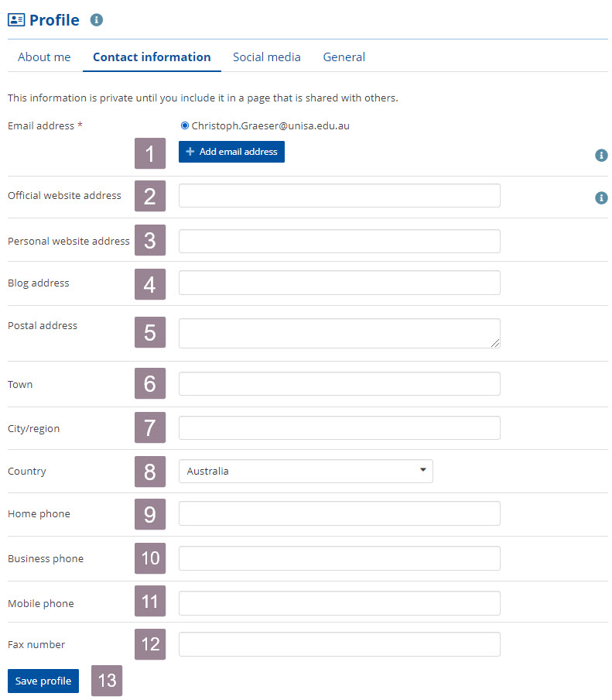Open the Country dropdown showing Australia
The image size is (612, 700).
click(x=306, y=471)
